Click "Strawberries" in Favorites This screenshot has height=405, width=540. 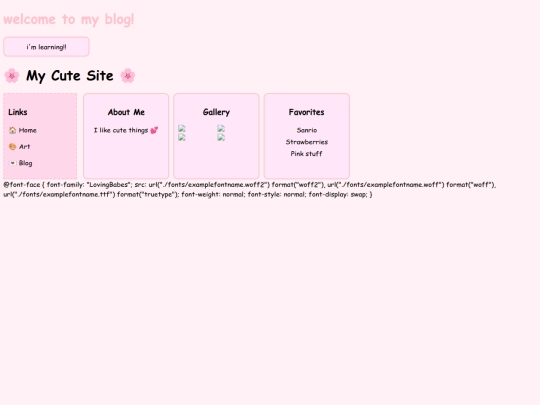click(x=307, y=142)
